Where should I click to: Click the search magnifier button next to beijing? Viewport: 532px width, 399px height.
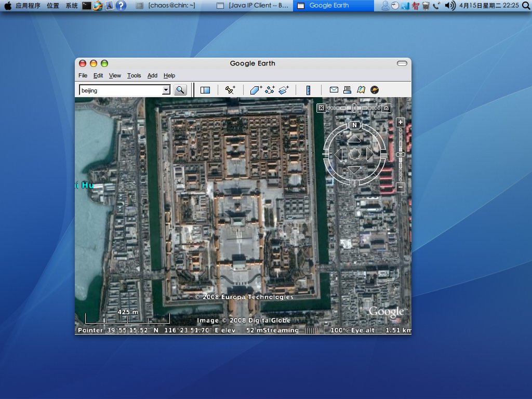point(180,90)
